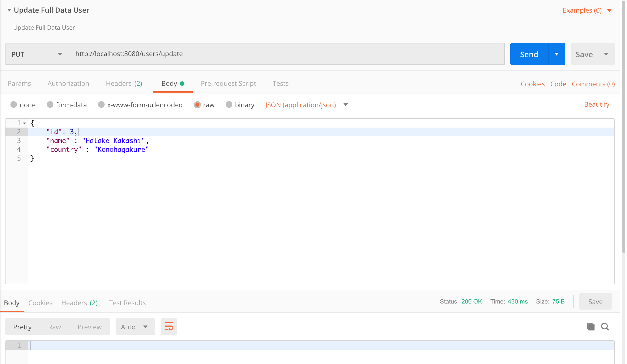Click the Send button dropdown arrow
Viewport: 627px width, 364px height.
click(x=557, y=54)
